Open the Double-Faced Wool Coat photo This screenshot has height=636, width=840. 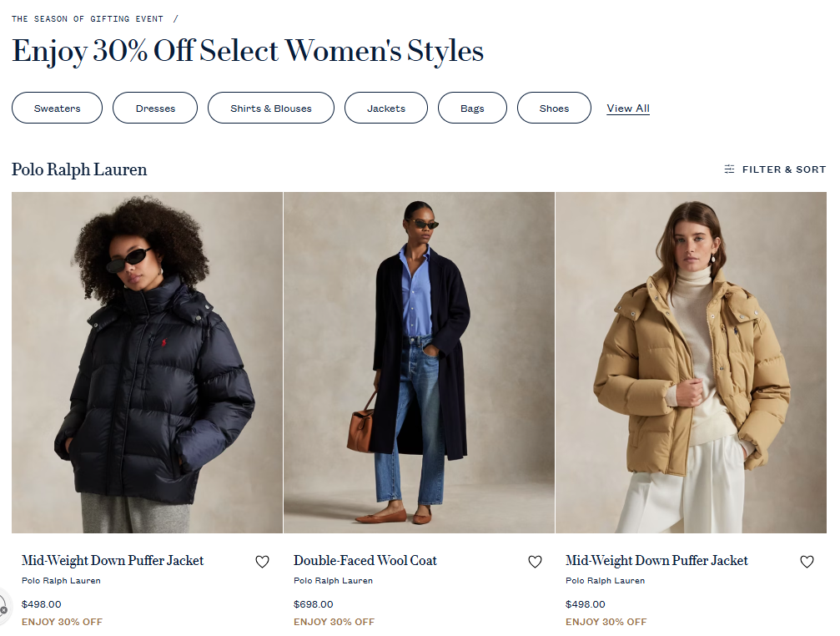tap(419, 362)
